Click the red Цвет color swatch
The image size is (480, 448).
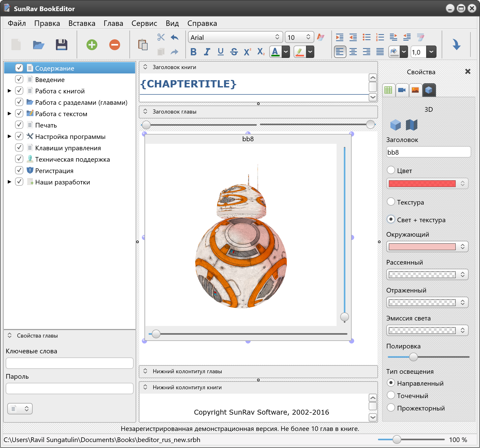tap(422, 184)
